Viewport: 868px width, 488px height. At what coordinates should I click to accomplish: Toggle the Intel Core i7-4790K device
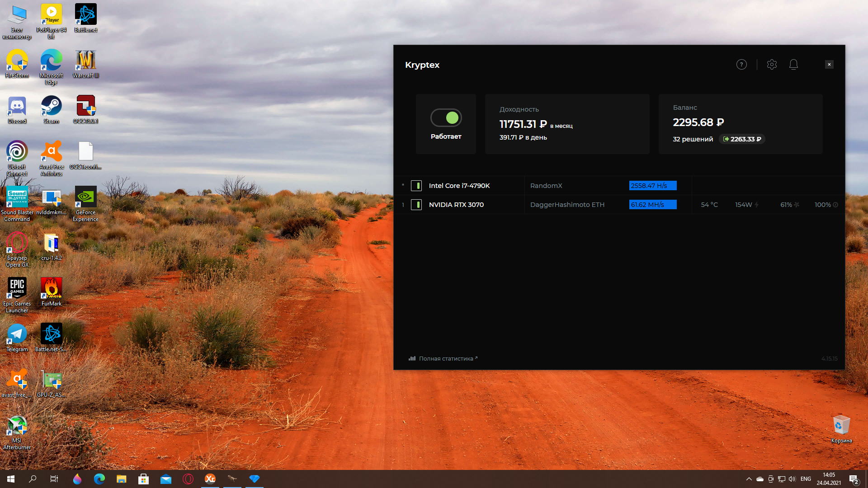[x=416, y=186]
